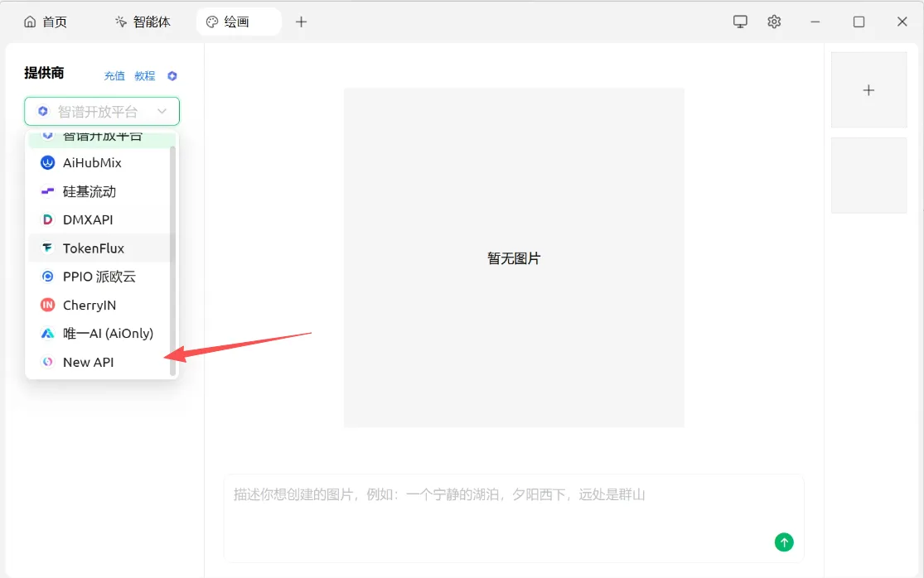Pick PPIO 派欧云 provider
The height and width of the screenshot is (578, 924).
pos(99,277)
